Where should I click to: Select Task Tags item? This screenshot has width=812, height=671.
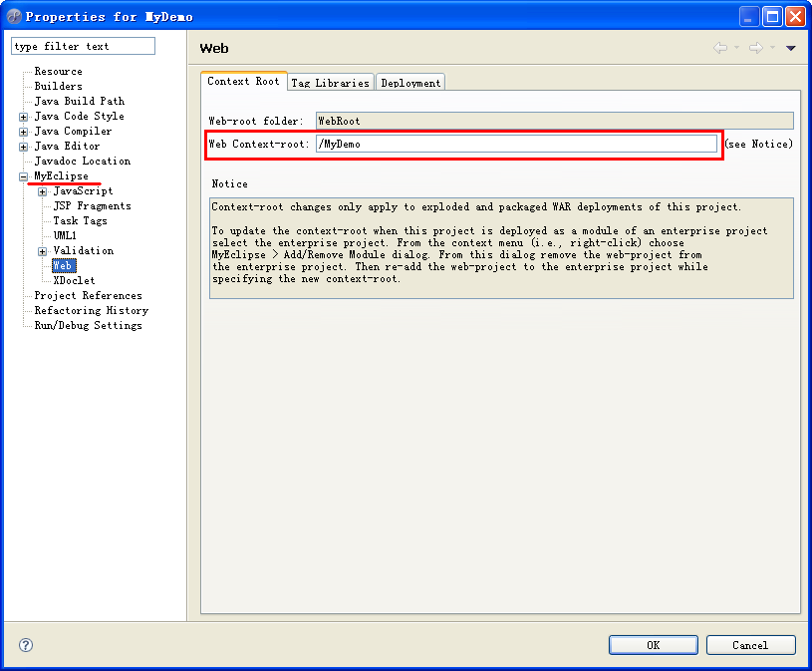click(81, 221)
